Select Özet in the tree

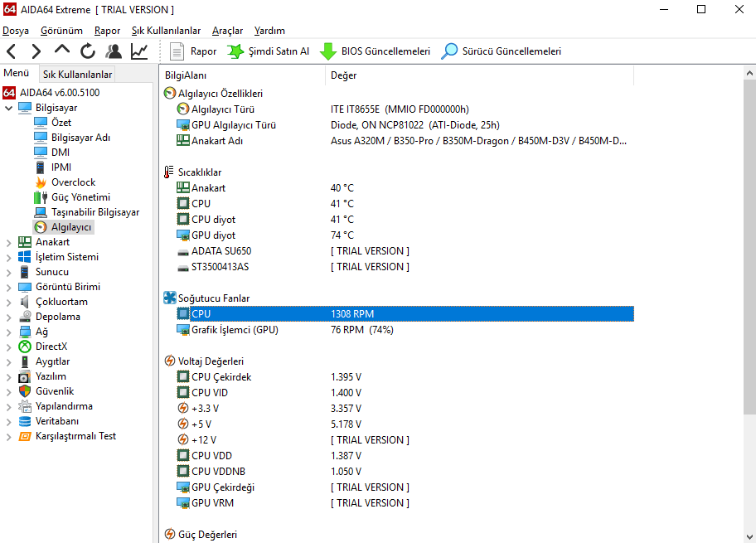61,123
